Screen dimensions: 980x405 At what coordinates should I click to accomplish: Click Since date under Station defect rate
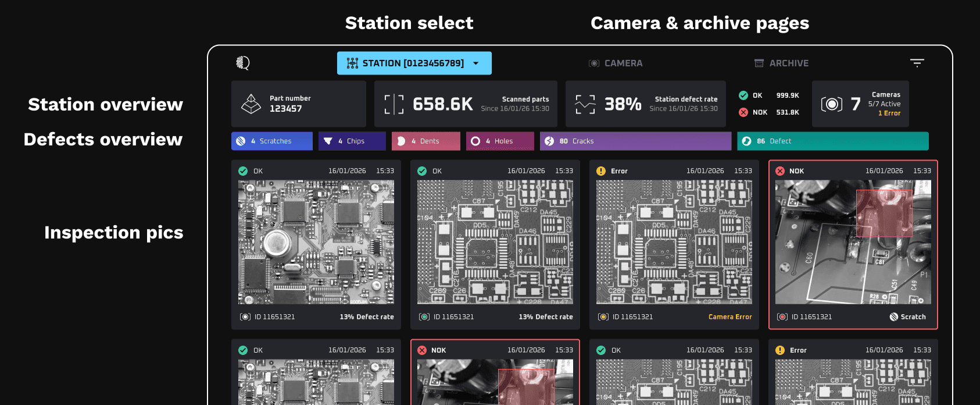[684, 109]
